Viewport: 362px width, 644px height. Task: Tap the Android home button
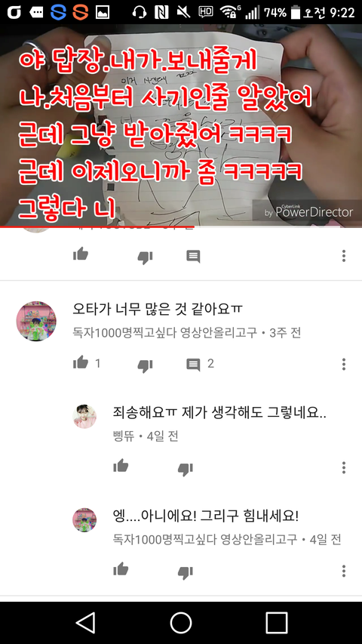point(181,623)
